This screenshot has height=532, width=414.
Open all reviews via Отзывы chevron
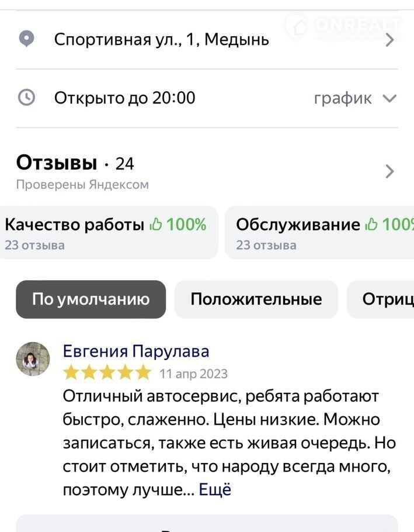tap(390, 171)
